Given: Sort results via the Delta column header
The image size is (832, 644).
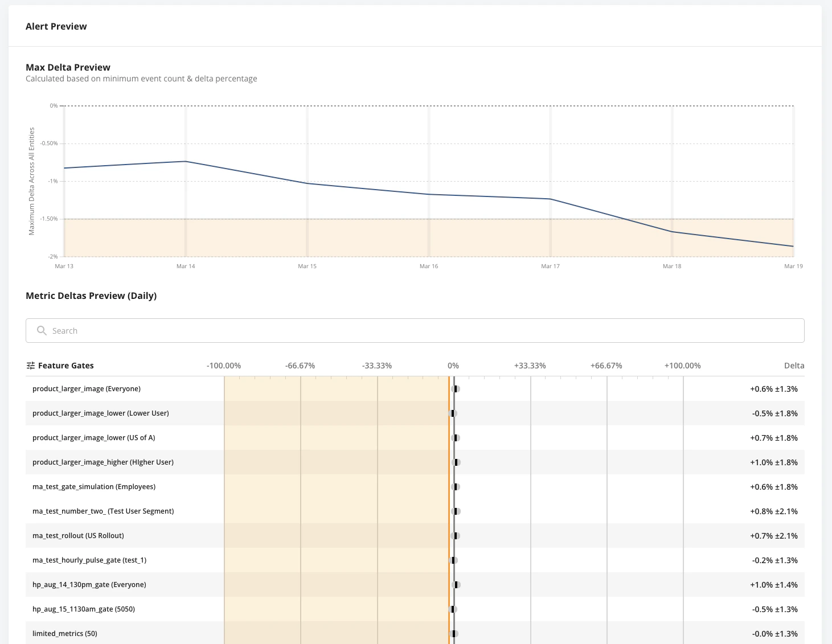Looking at the screenshot, I should 794,365.
